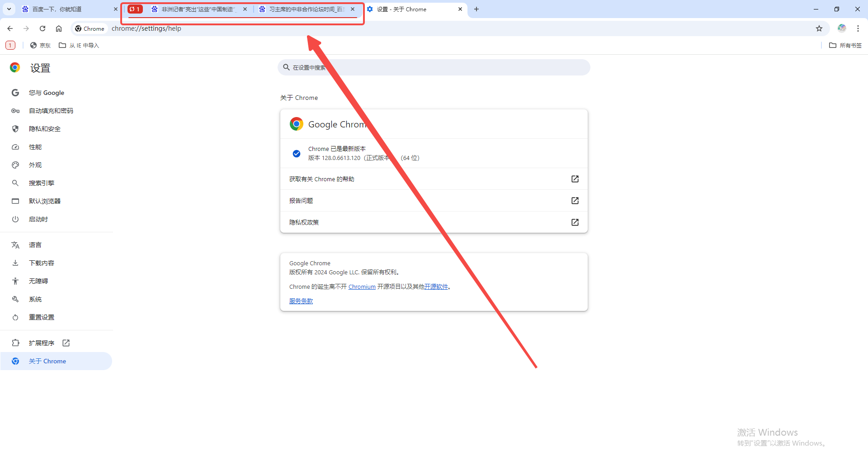Open the profile avatar menu
This screenshot has height=470, width=868.
pyautogui.click(x=842, y=28)
